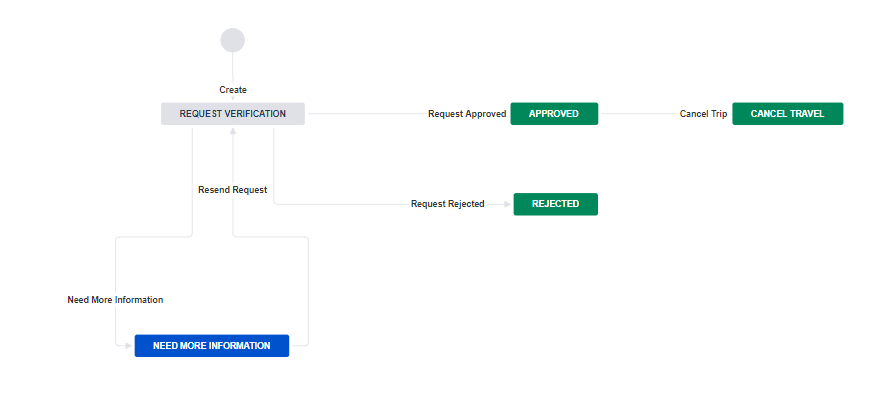Image resolution: width=886 pixels, height=408 pixels.
Task: Select the green REJECTED status
Action: [555, 204]
